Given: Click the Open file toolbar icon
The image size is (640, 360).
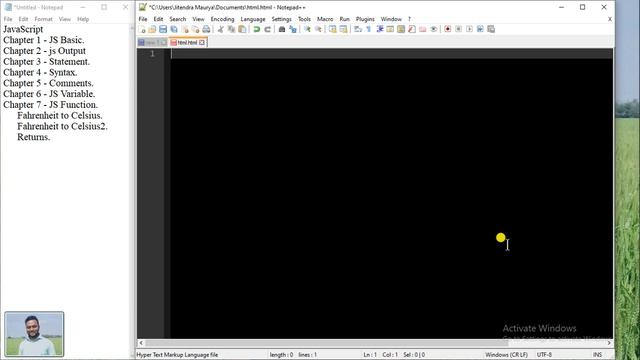Looking at the screenshot, I should pyautogui.click(x=152, y=29).
